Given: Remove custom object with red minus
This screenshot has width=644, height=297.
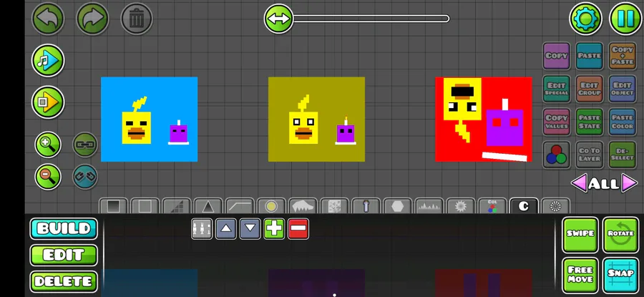Looking at the screenshot, I should click(298, 229).
